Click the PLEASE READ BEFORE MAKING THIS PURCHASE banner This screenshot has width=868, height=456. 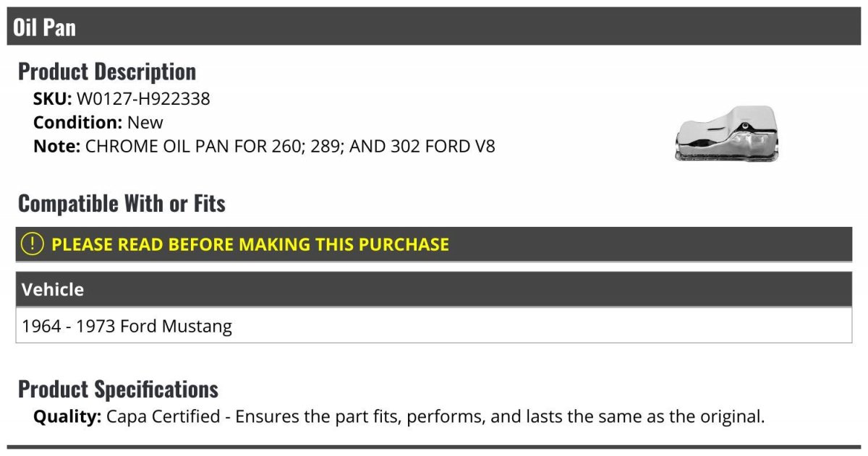click(434, 244)
